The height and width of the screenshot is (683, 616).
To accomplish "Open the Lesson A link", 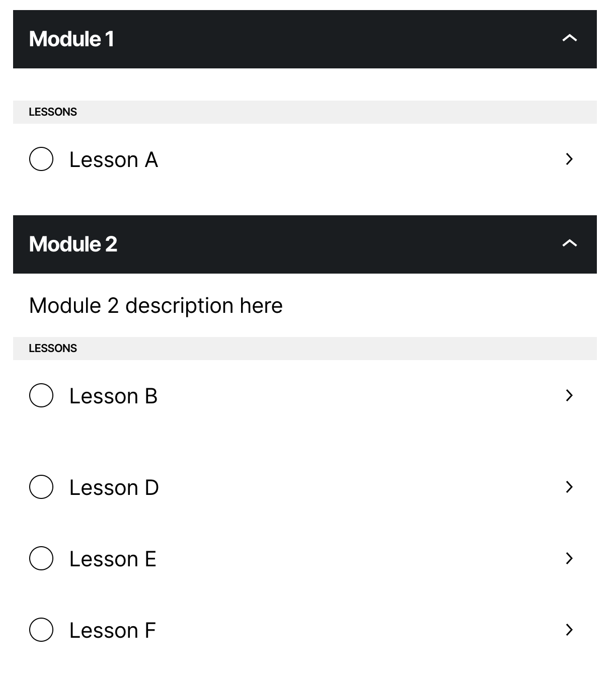I will [x=114, y=160].
